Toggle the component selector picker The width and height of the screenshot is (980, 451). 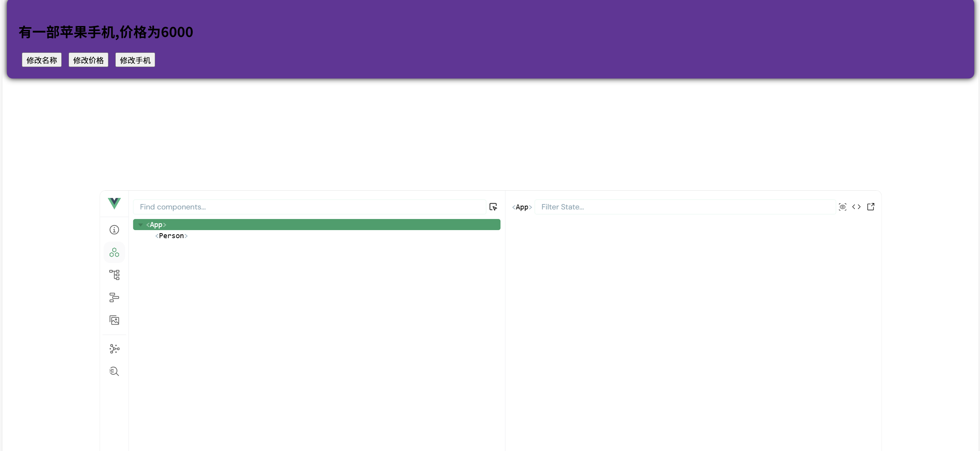click(x=493, y=207)
